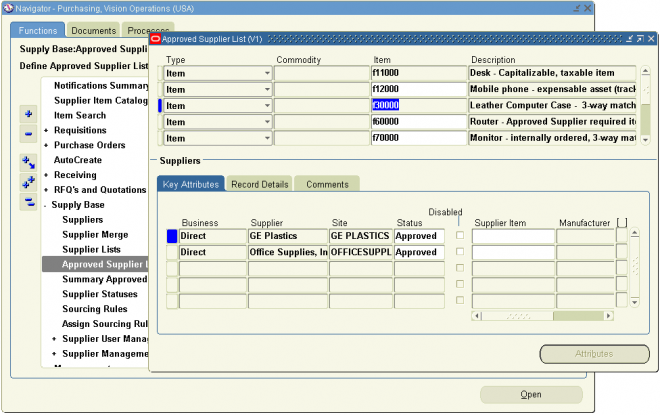
Task: Click the Supplier Item field for Office Supplies
Action: click(x=513, y=252)
